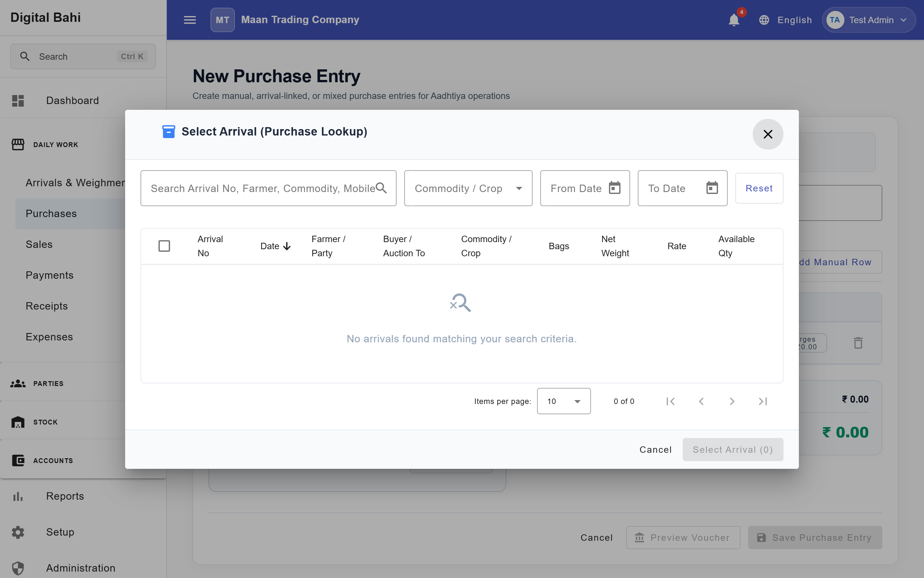Sort by Arrival No column header
The image size is (924, 578).
coord(210,246)
